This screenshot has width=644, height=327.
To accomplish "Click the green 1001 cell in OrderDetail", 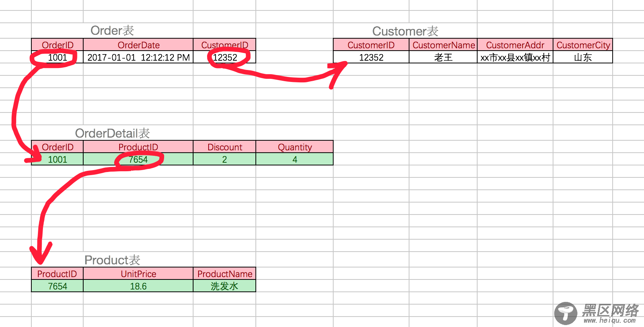I will pos(57,159).
